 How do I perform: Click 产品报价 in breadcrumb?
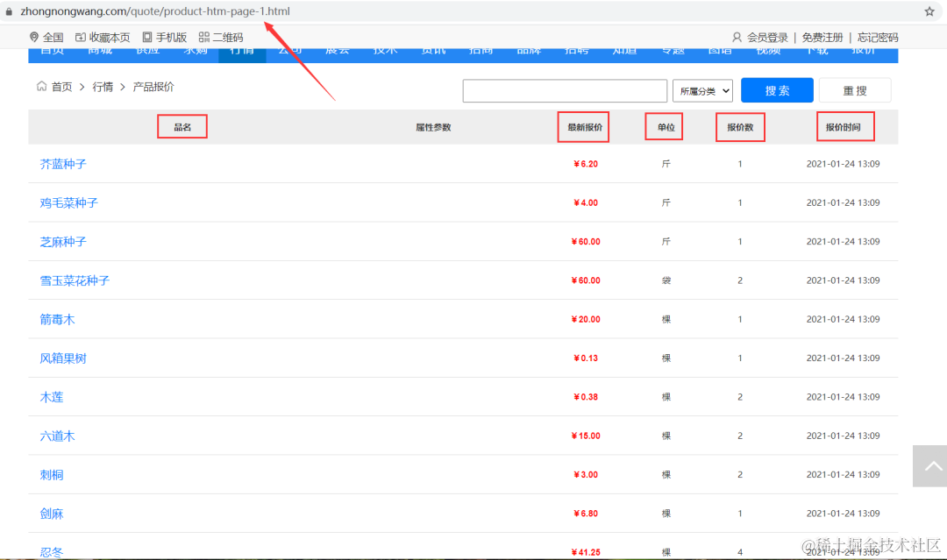click(x=153, y=87)
